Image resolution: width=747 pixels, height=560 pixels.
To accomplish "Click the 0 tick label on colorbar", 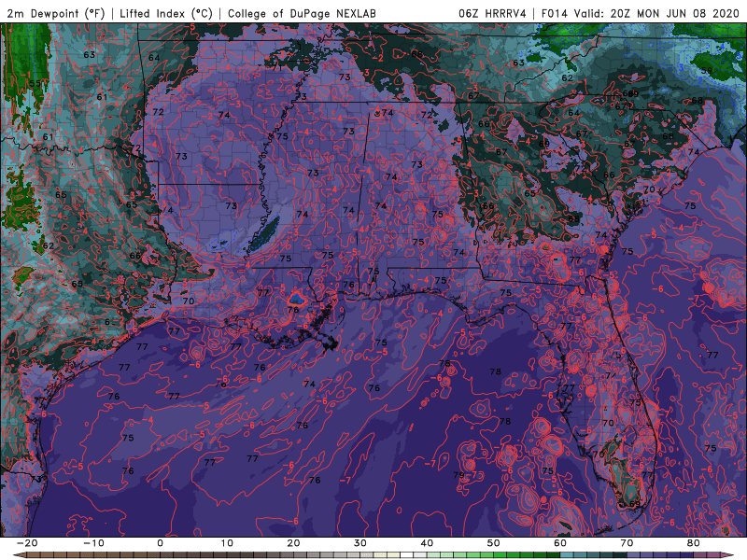I will [160, 543].
